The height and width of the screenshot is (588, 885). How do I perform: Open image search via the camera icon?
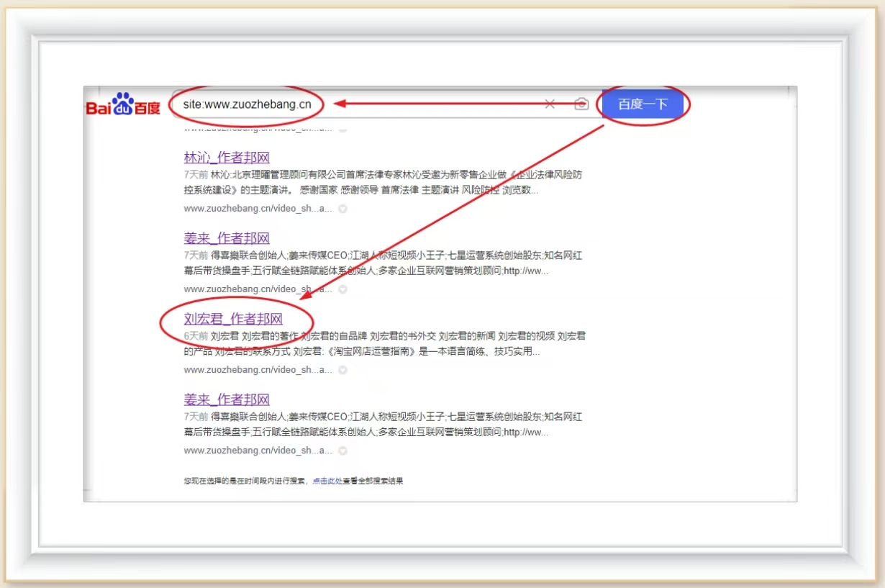581,104
